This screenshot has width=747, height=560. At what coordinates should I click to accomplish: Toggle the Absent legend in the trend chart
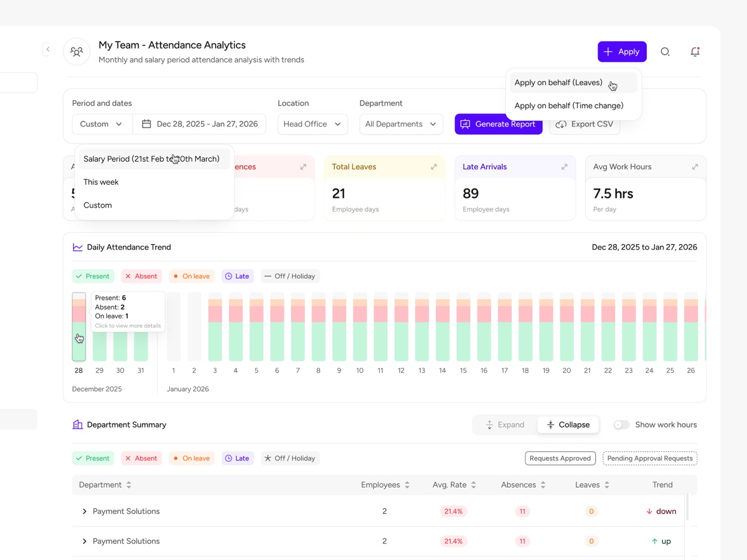[x=141, y=276]
